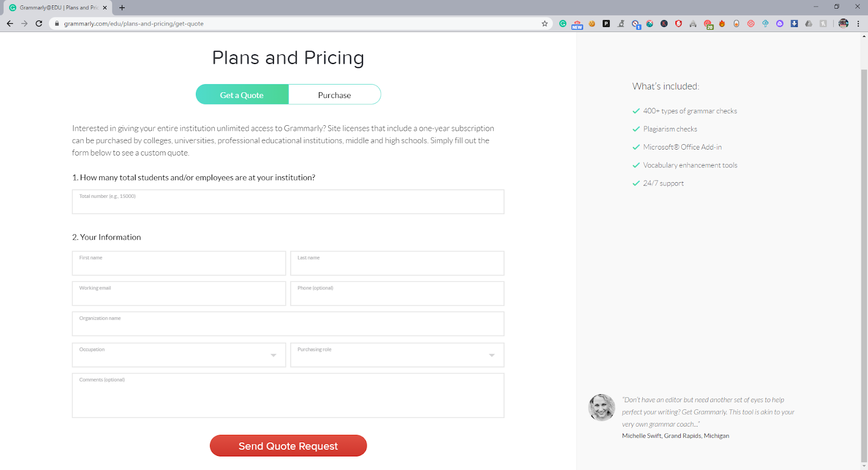Screen dimensions: 868x470
Task: Focus the Working email field
Action: click(x=179, y=294)
